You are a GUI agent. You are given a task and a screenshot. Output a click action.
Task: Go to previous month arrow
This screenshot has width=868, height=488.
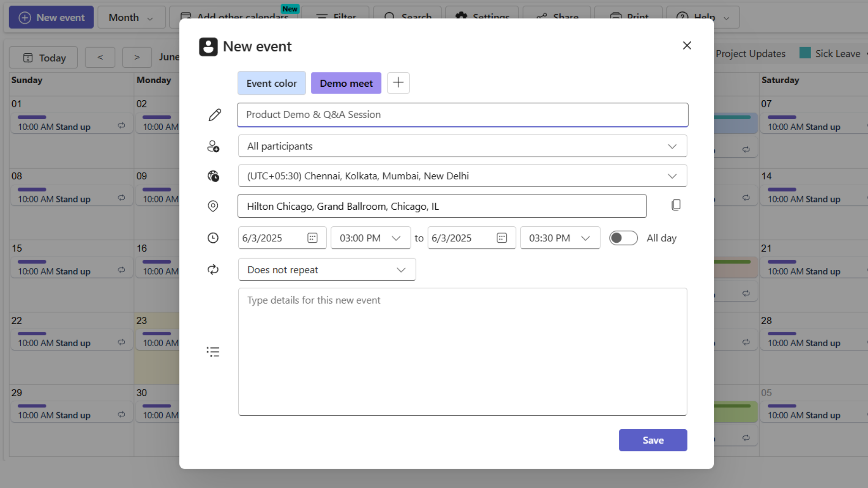[100, 57]
